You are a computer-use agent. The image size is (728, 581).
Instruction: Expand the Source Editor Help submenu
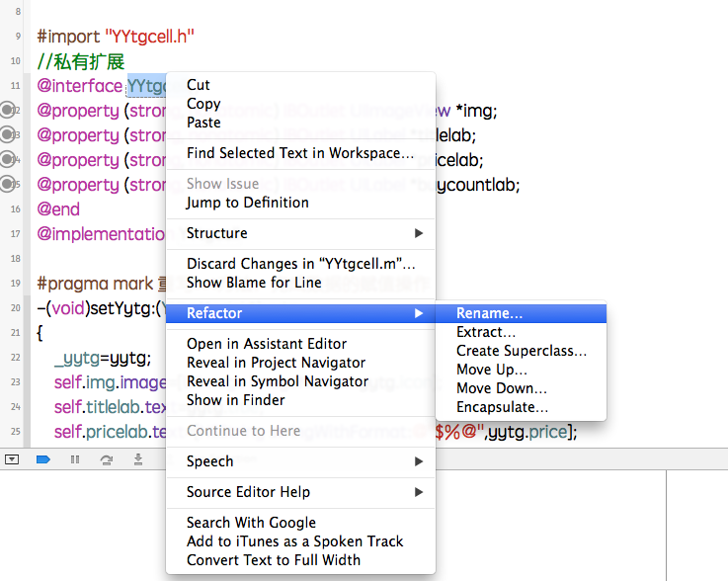click(300, 492)
